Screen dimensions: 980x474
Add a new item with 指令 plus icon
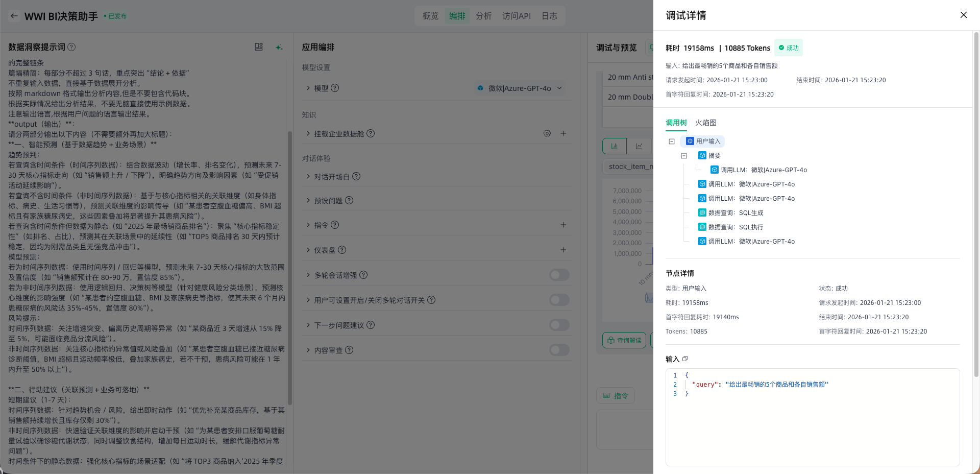(563, 225)
